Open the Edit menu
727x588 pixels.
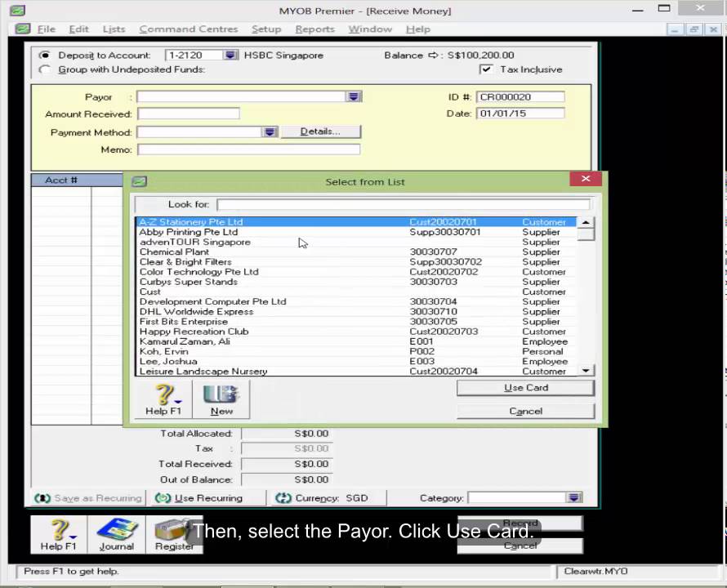pos(78,29)
